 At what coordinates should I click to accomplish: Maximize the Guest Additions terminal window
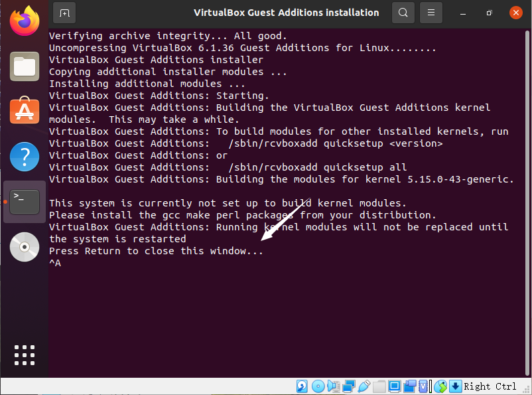pyautogui.click(x=490, y=13)
